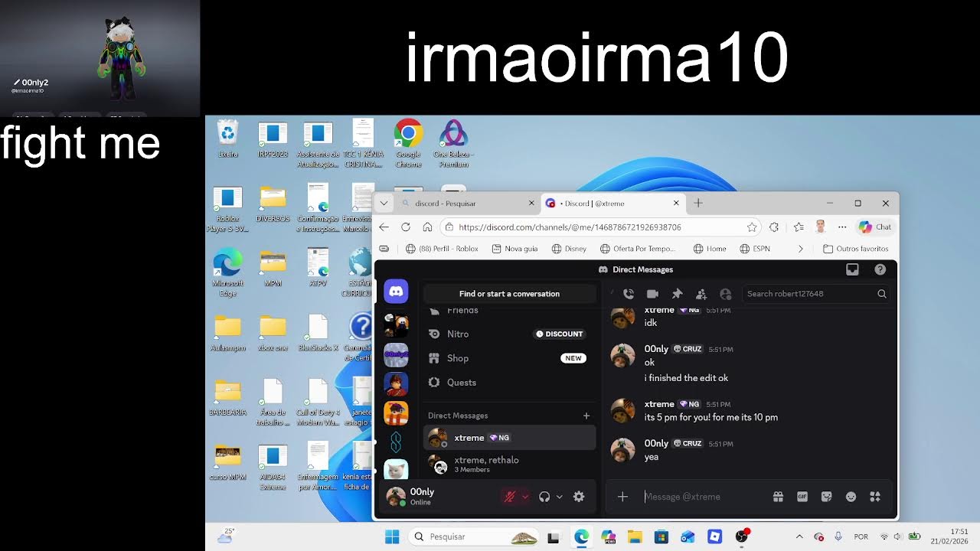Screen dimensions: 980x551
Task: Open the emoji picker
Action: [x=851, y=497]
